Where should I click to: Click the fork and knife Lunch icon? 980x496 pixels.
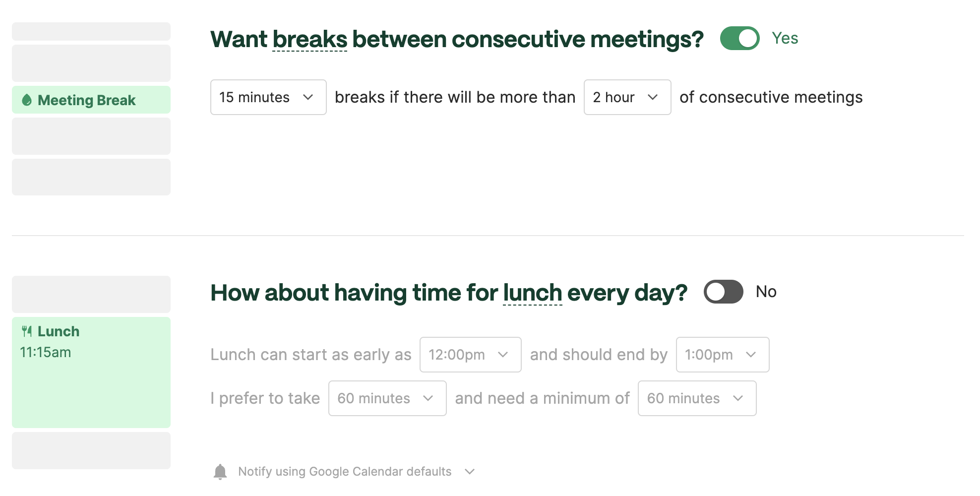27,331
